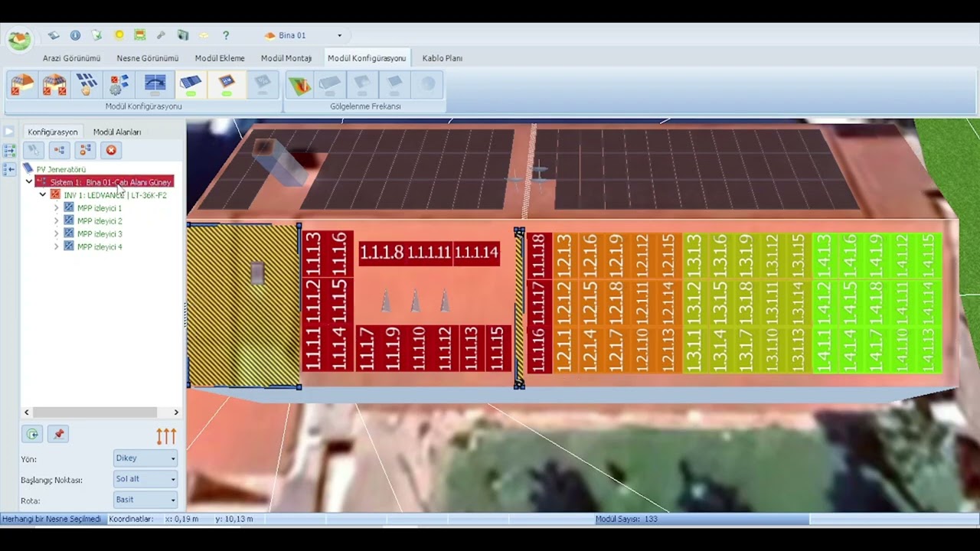Click the Herhangi bir Nesne Seçilmedi status text
Image resolution: width=980 pixels, height=551 pixels.
coord(51,519)
